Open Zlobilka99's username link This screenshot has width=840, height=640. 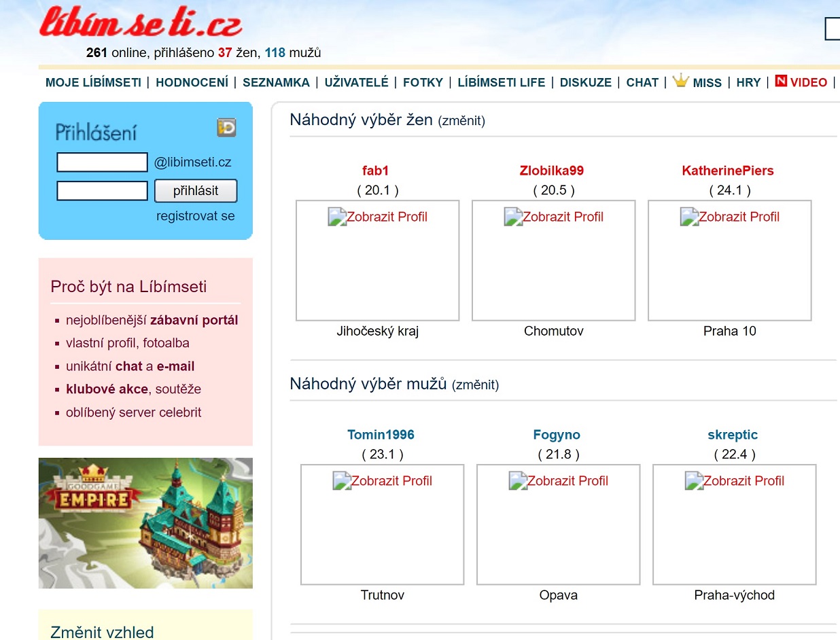552,171
